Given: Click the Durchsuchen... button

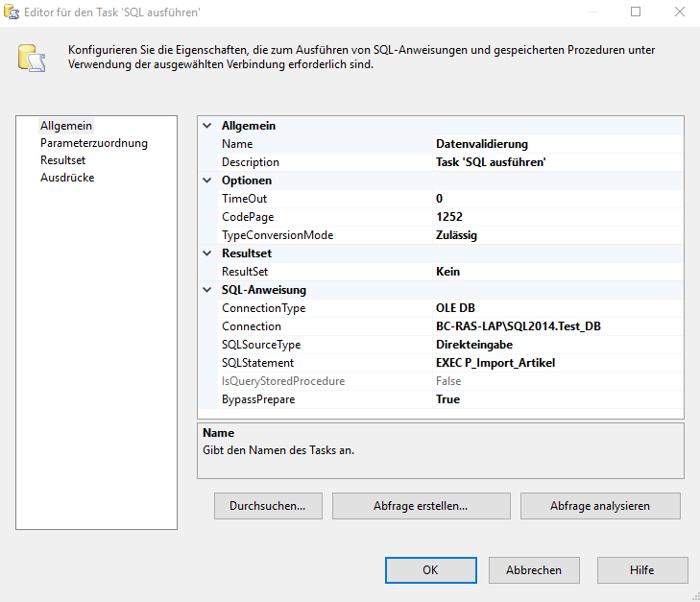Looking at the screenshot, I should pos(267,506).
